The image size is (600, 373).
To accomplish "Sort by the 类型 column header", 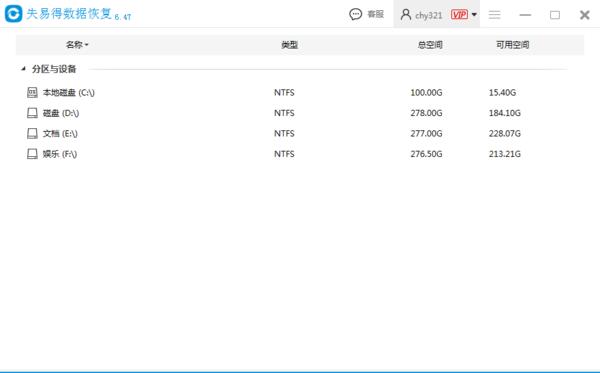I will click(289, 45).
